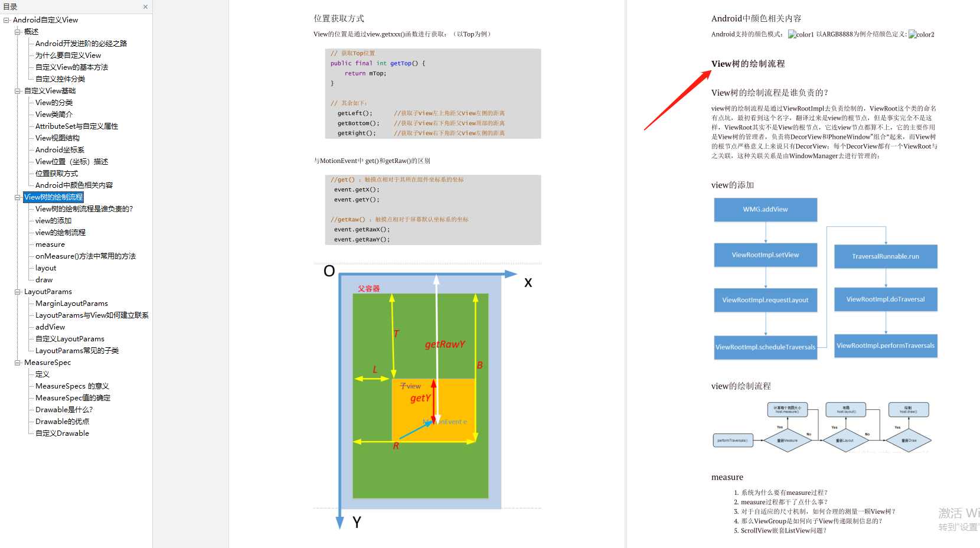980x548 pixels.
Task: Open LayoutParams常见的子类 entry
Action: point(77,351)
